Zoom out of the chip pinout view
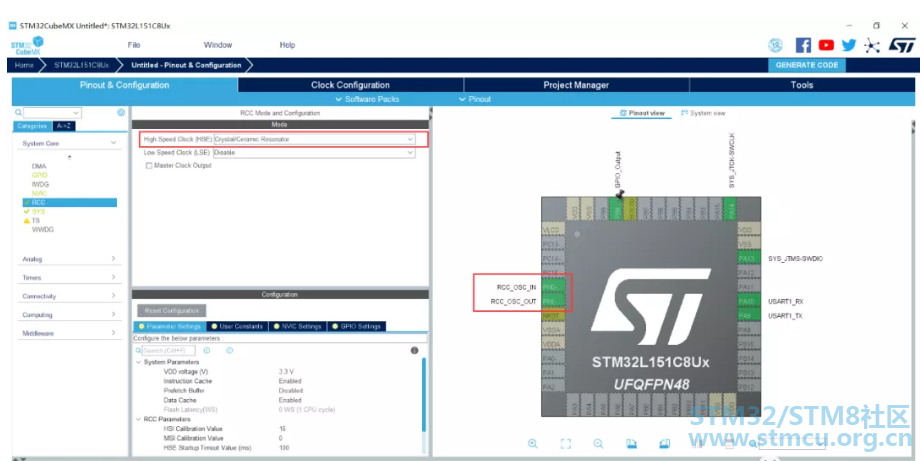Viewport: 921px width, 461px height. (x=598, y=444)
